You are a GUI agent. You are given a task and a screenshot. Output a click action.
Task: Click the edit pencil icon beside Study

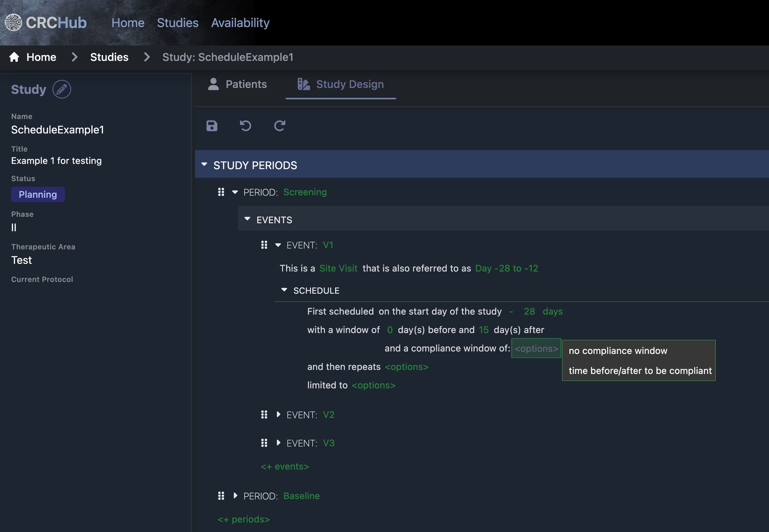62,89
